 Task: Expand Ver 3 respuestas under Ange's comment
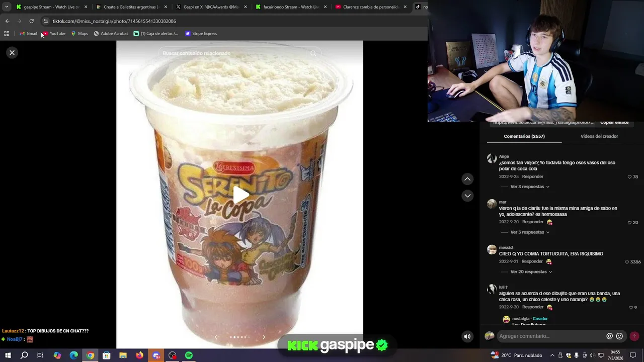tap(530, 187)
